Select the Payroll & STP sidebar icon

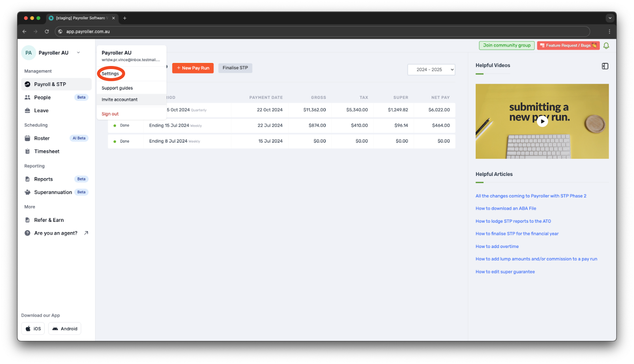(27, 84)
